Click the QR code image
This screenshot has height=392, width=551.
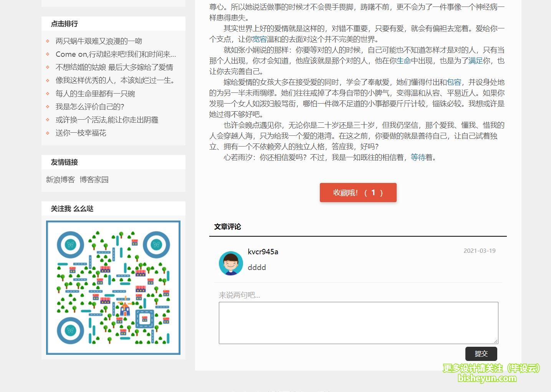click(113, 288)
